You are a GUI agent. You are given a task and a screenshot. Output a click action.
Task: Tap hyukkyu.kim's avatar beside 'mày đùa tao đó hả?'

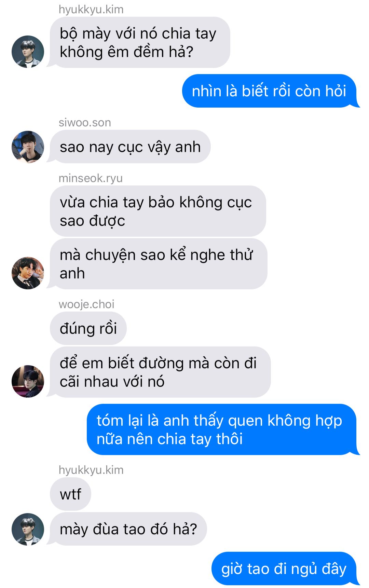click(28, 529)
